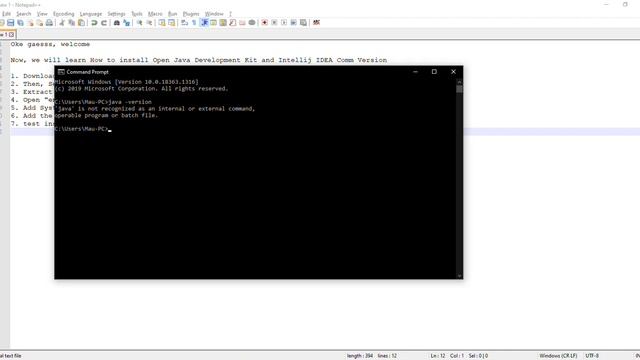Image resolution: width=640 pixels, height=360 pixels.
Task: Click line starting 'Now, we will learn'
Action: (199, 60)
